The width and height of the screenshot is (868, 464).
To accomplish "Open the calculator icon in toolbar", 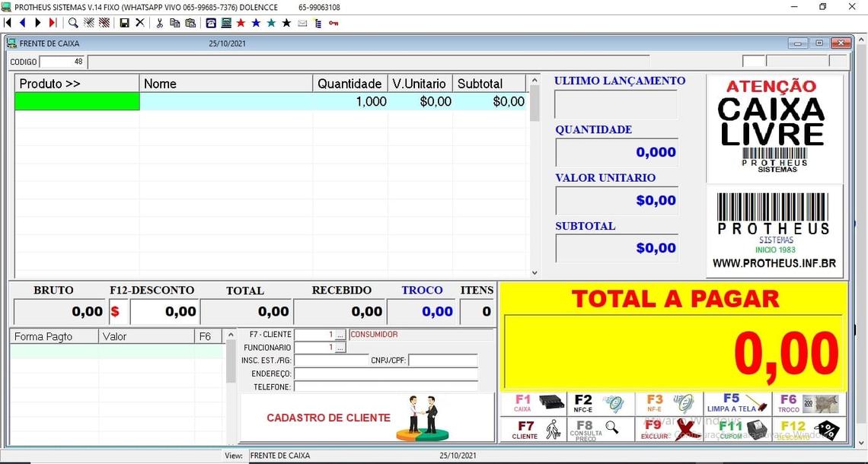I will [226, 23].
